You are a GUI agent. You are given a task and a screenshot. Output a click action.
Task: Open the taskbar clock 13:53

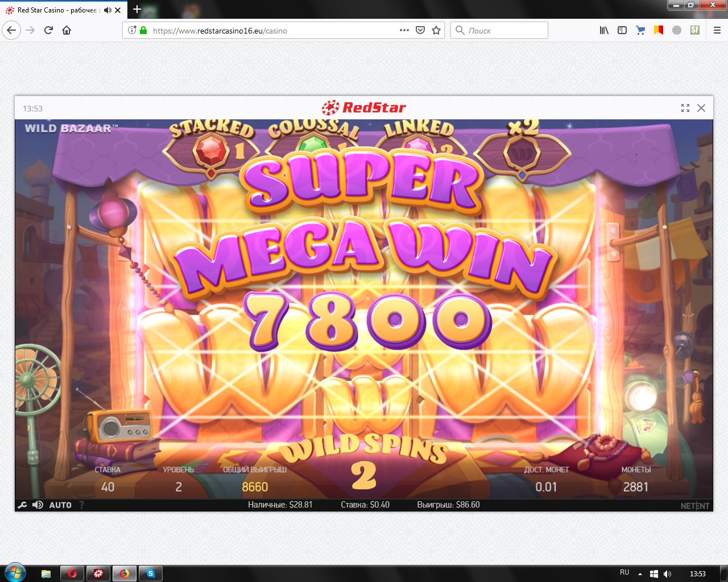point(698,574)
